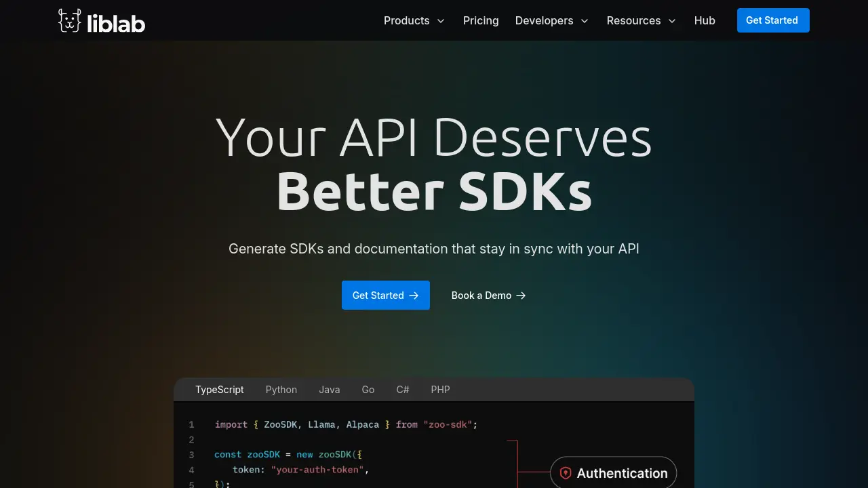Switch to the Python code tab
This screenshot has height=488, width=868.
pos(281,390)
